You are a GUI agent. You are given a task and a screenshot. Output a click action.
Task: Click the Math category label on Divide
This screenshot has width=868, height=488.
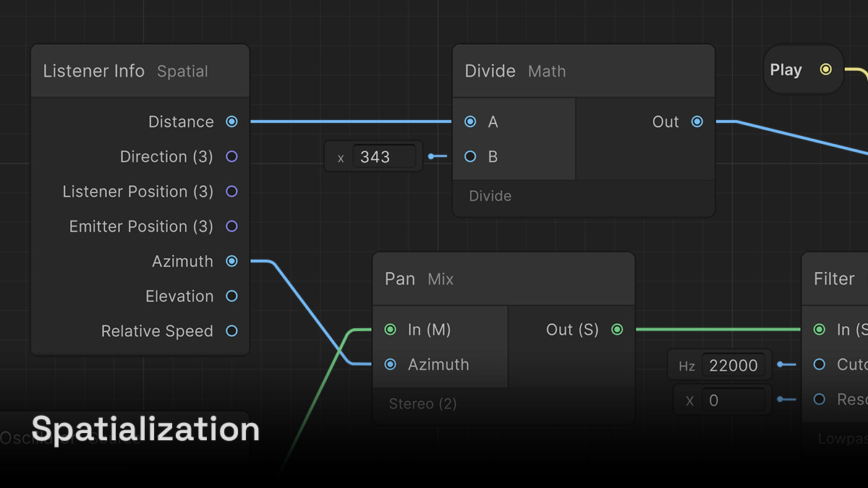[547, 71]
